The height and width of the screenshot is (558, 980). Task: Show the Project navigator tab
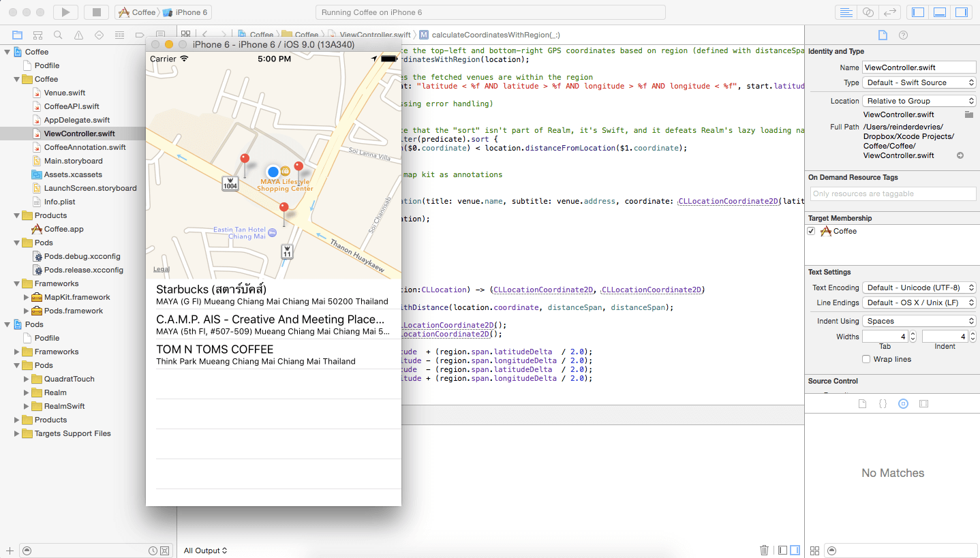17,35
